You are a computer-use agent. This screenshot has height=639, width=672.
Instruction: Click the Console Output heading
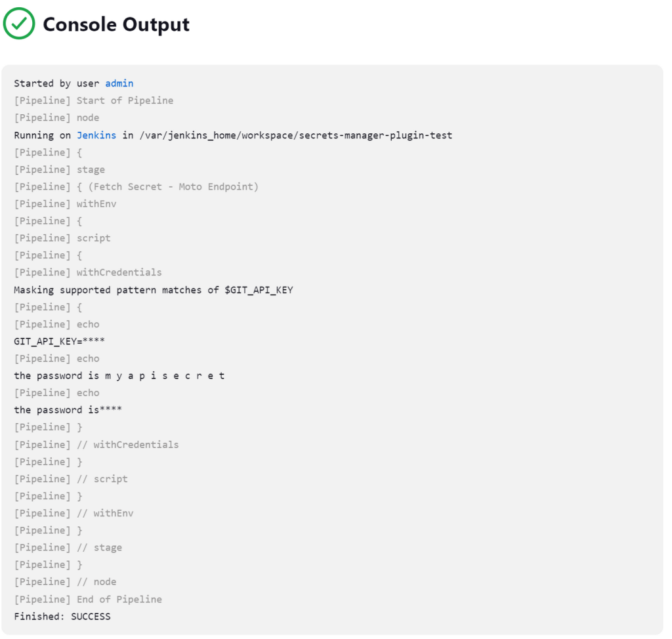tap(116, 24)
